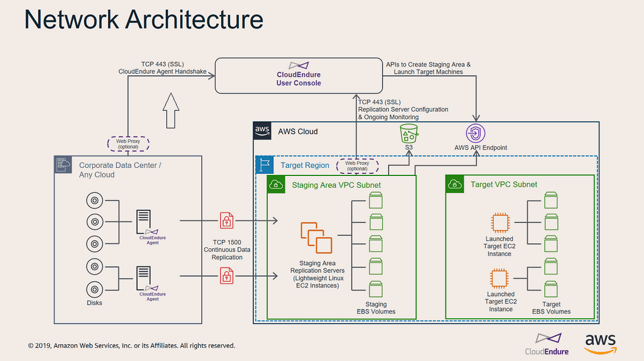Click the Target EBS Volumes caption
This screenshot has height=361, width=644.
pyautogui.click(x=551, y=308)
